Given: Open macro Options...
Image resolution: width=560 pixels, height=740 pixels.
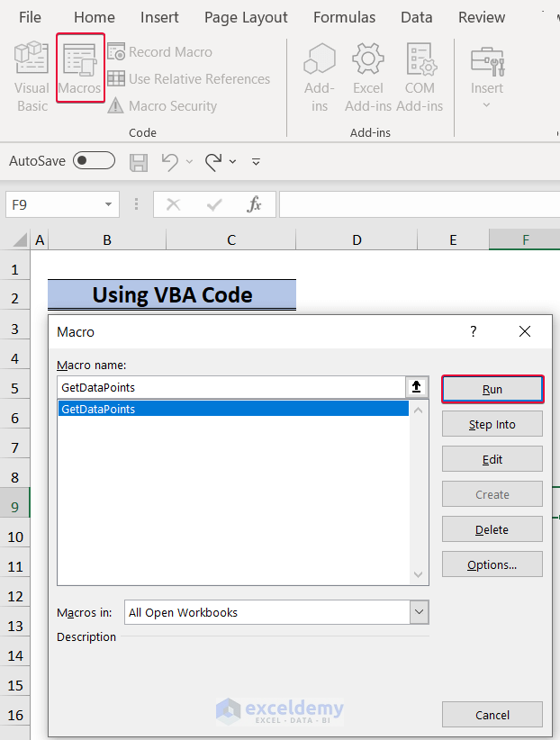Looking at the screenshot, I should pyautogui.click(x=492, y=564).
